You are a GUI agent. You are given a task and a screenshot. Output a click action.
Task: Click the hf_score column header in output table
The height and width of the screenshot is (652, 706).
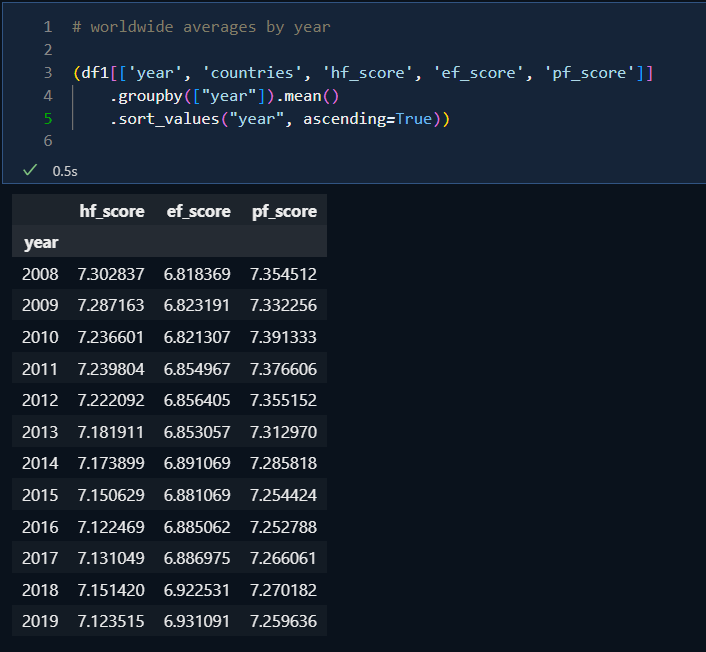(112, 211)
